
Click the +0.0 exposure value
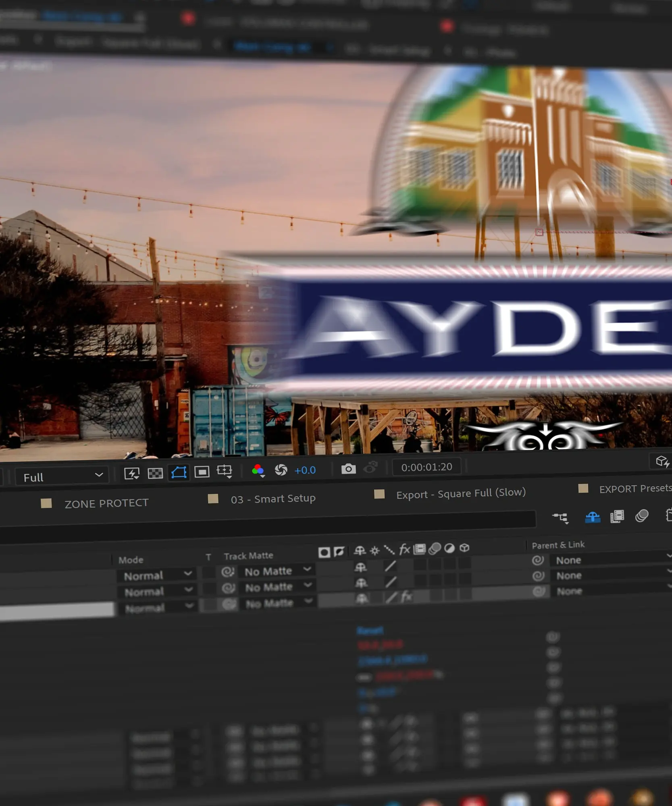[305, 470]
